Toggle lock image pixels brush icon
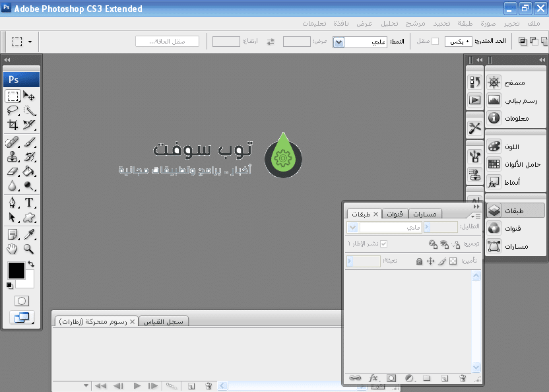 click(x=442, y=261)
